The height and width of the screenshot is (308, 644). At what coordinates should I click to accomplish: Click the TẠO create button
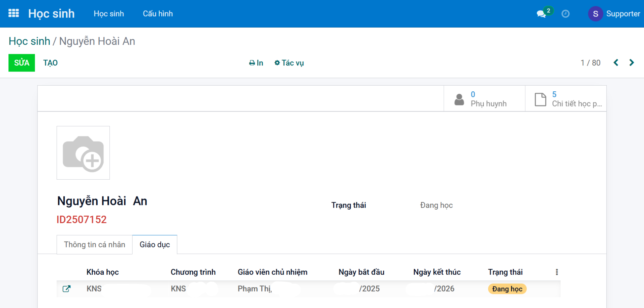point(50,63)
